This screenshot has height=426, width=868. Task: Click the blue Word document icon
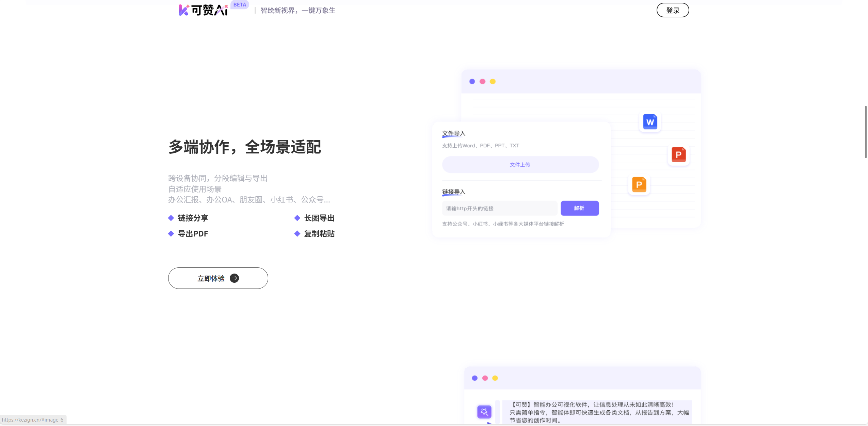(x=650, y=122)
